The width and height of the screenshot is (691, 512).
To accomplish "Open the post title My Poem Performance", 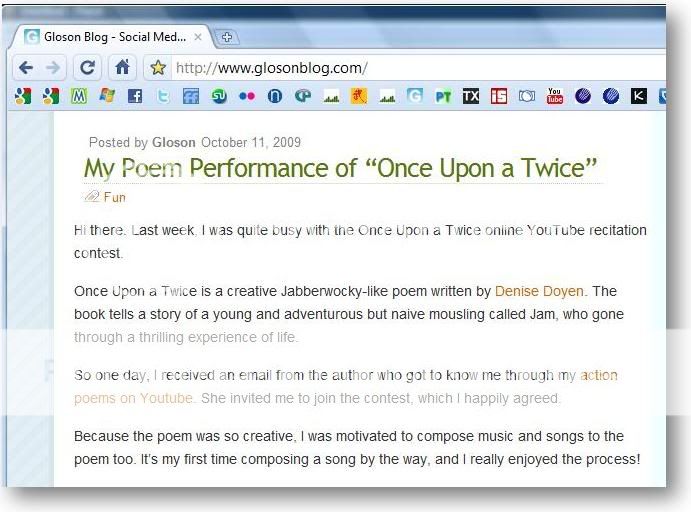I will pos(340,168).
